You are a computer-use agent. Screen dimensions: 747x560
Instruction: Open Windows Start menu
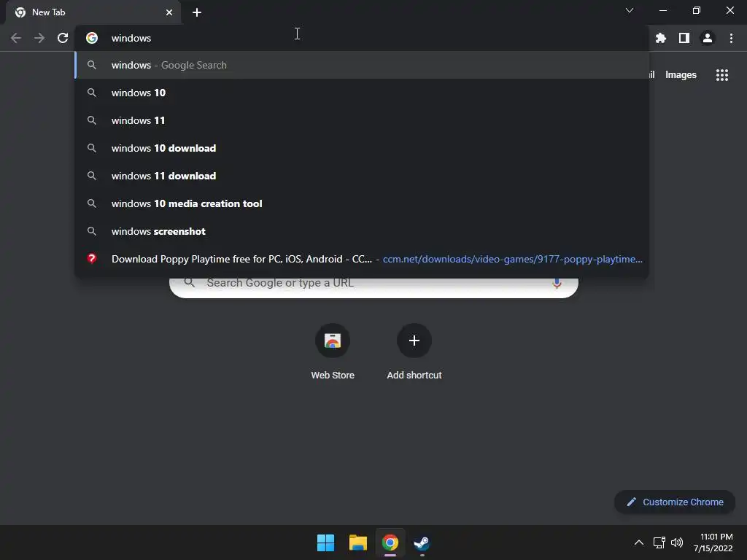[x=326, y=542]
